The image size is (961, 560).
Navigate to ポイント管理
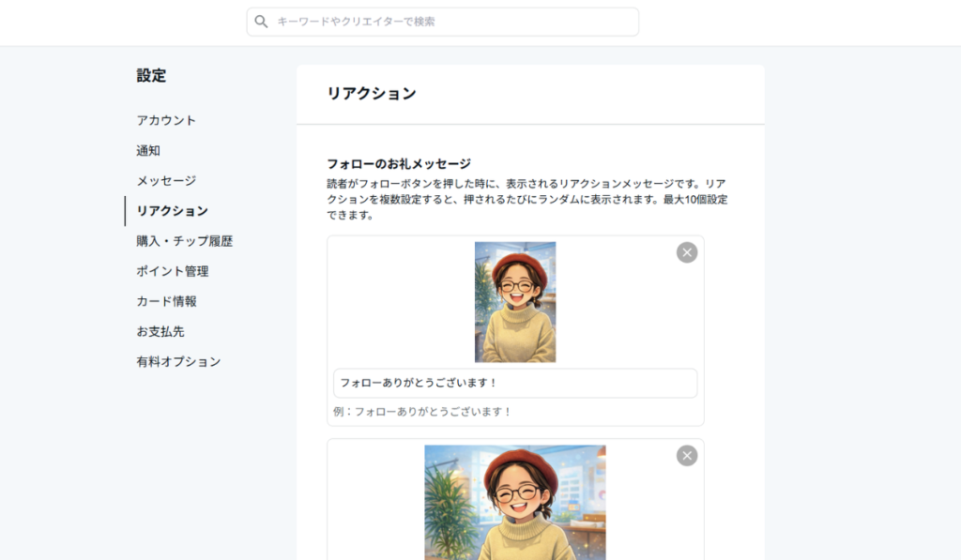172,271
